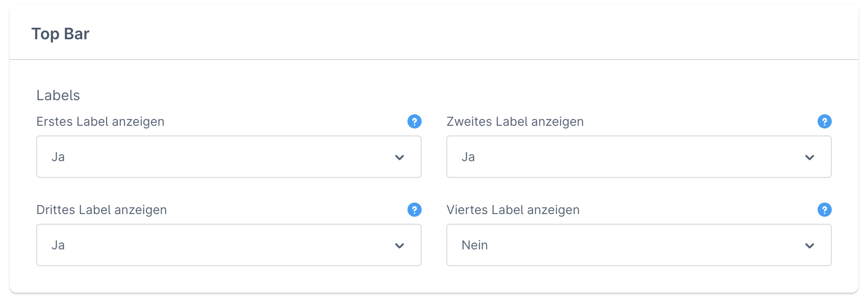The image size is (868, 301).
Task: Open the Zweites Label anzeigen dropdown
Action: (x=639, y=157)
